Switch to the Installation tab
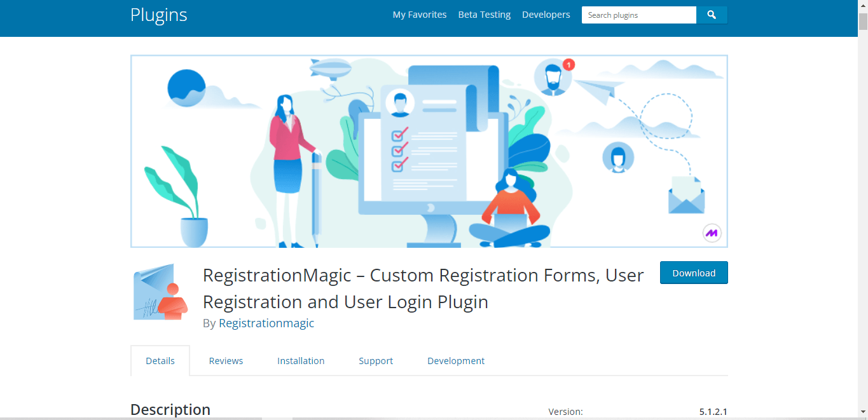The width and height of the screenshot is (868, 420). click(301, 360)
